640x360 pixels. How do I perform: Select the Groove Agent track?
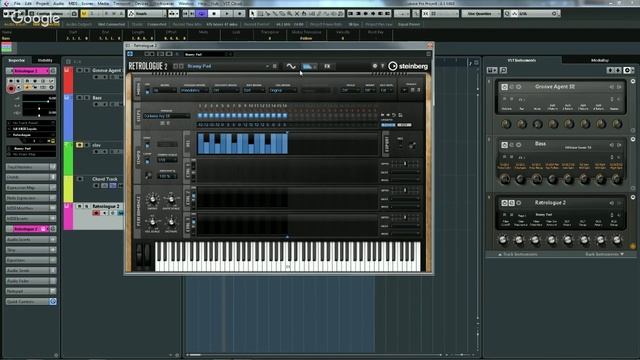[106, 71]
